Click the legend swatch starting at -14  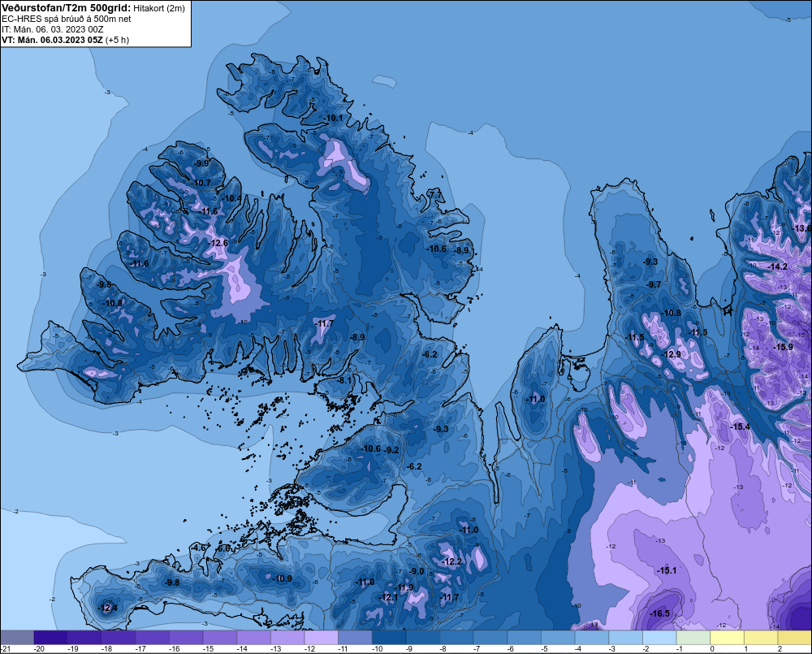coord(253,637)
